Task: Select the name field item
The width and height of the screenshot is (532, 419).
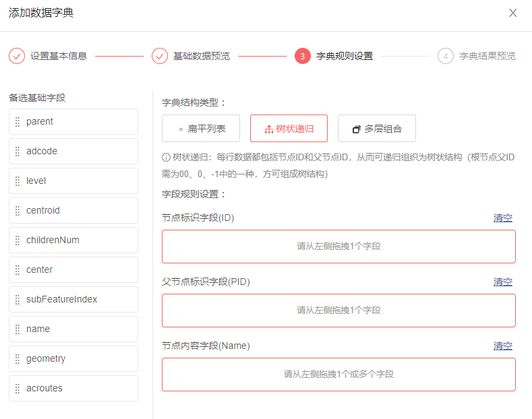Action: [73, 329]
